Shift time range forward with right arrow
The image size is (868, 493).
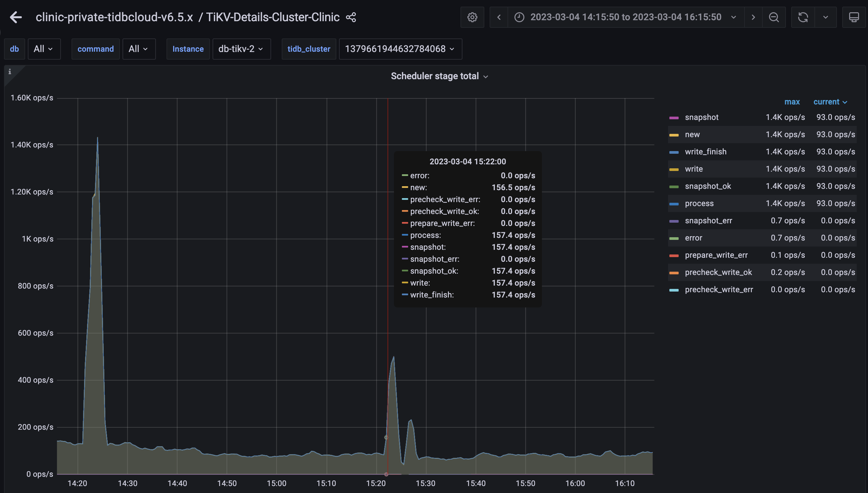pos(753,17)
